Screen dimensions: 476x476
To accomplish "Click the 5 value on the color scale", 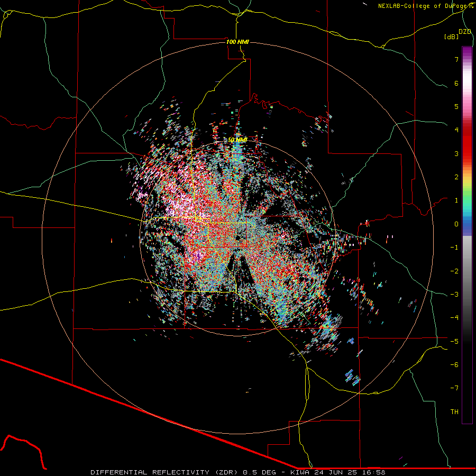I will (x=456, y=106).
